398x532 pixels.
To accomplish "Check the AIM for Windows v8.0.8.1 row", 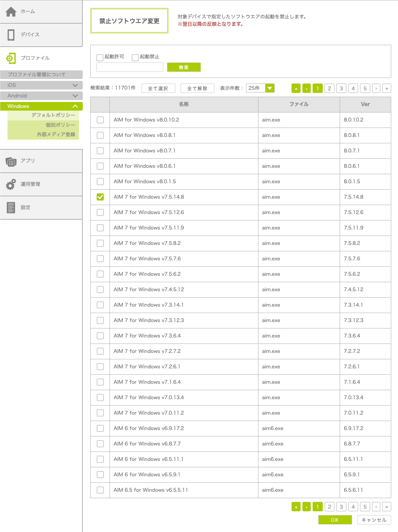I will 100,135.
